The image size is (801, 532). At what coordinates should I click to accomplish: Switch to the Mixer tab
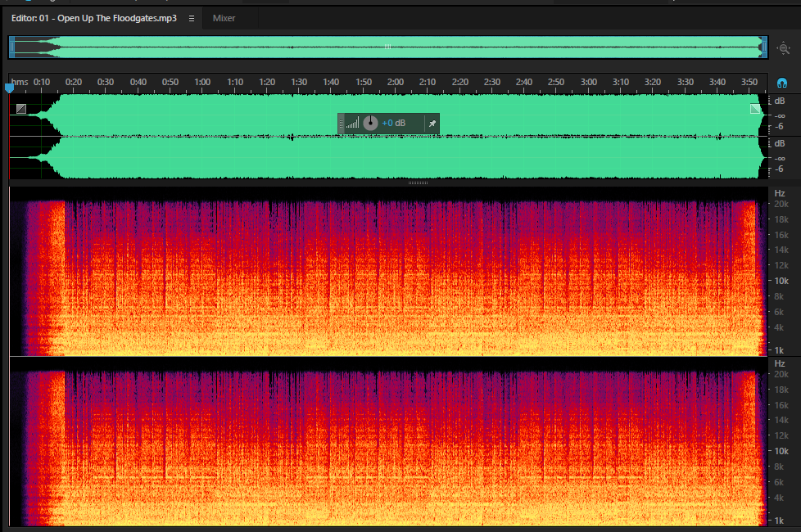click(x=224, y=18)
